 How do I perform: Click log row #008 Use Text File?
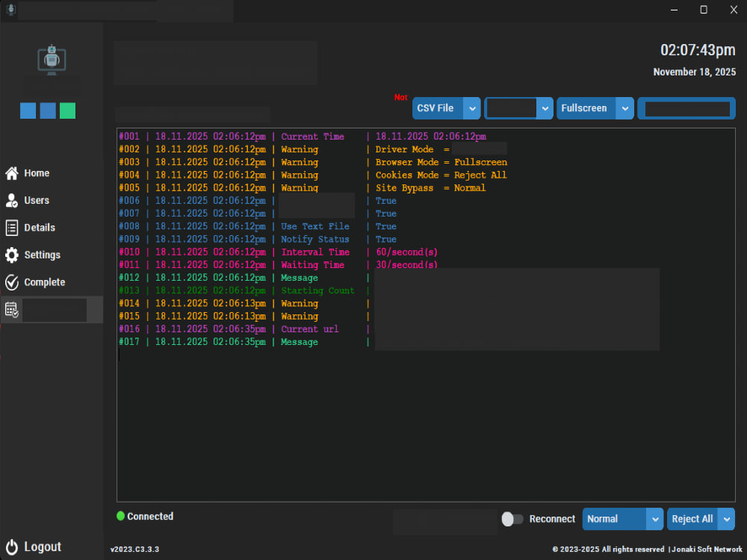point(258,227)
